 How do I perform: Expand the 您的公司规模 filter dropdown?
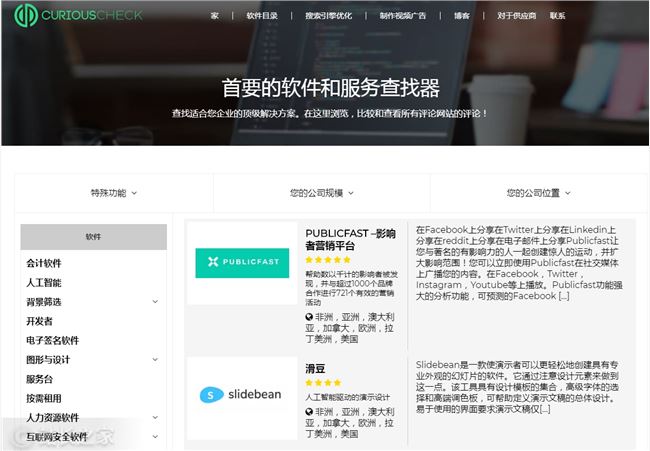(x=322, y=193)
